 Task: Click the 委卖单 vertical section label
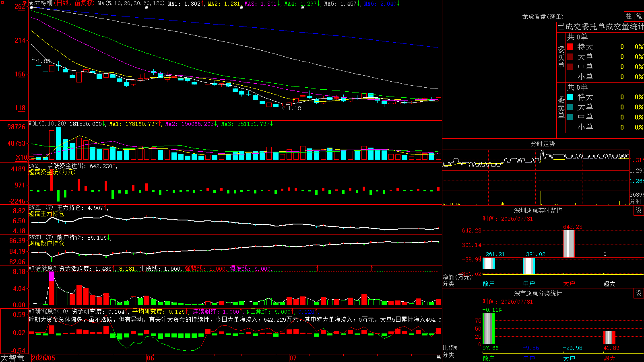(561, 107)
